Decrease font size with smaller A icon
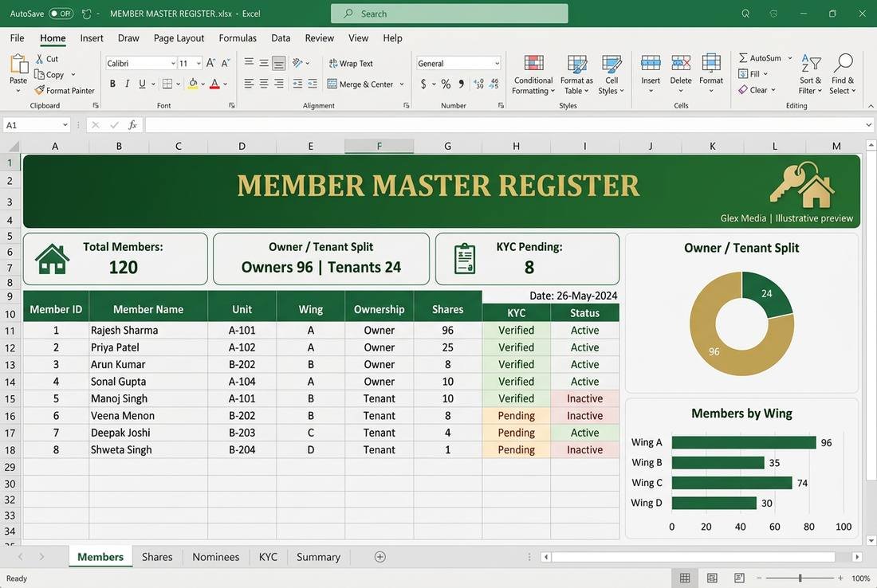This screenshot has height=588, width=877. point(226,63)
